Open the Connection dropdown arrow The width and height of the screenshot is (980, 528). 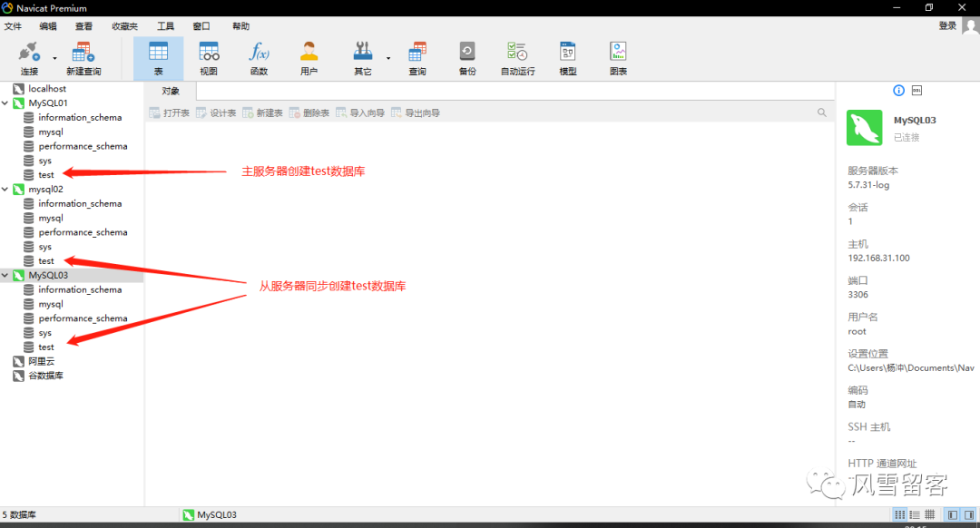click(55, 58)
